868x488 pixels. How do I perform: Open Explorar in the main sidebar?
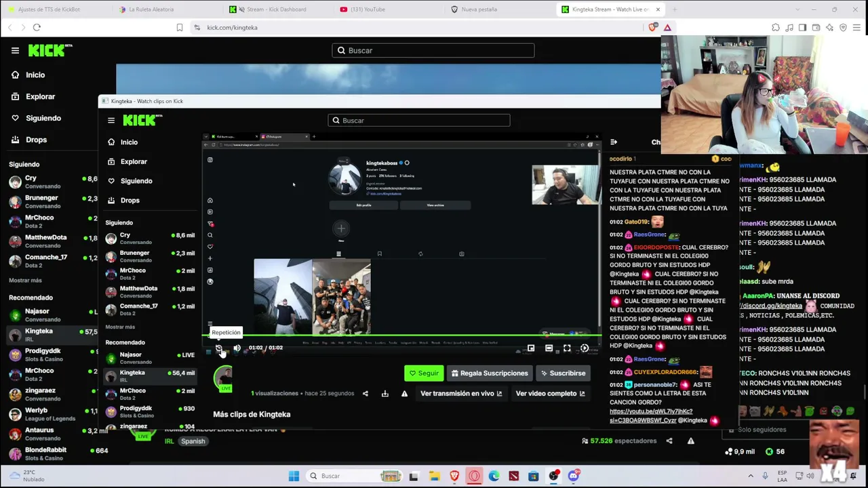(40, 97)
